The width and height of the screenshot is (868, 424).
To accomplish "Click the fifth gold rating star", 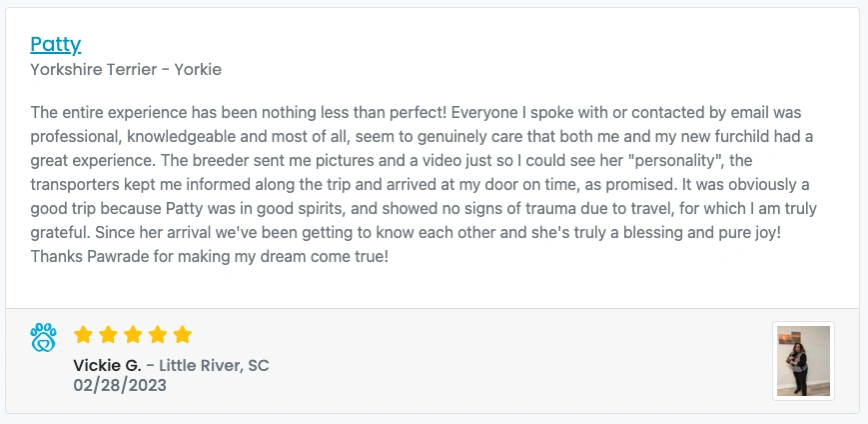I will pos(182,335).
